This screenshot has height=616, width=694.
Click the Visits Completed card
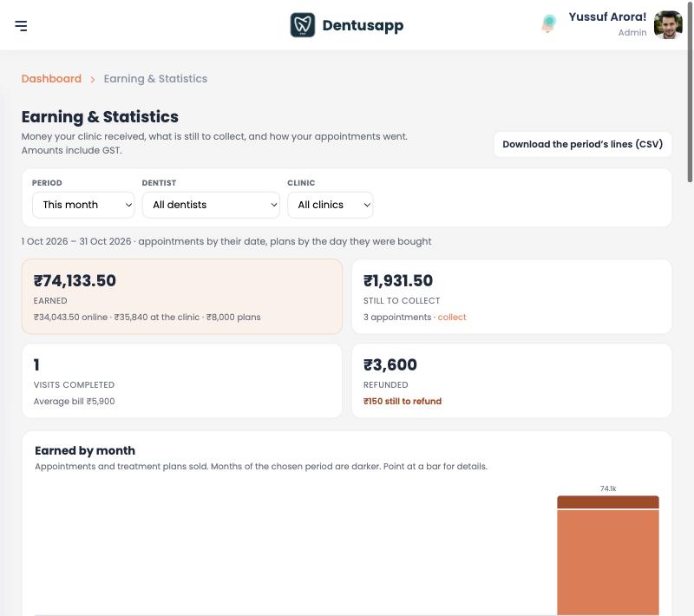coord(182,381)
